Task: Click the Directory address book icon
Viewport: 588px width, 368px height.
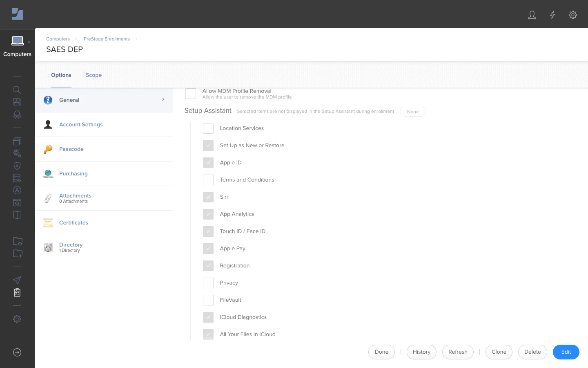Action: click(48, 247)
